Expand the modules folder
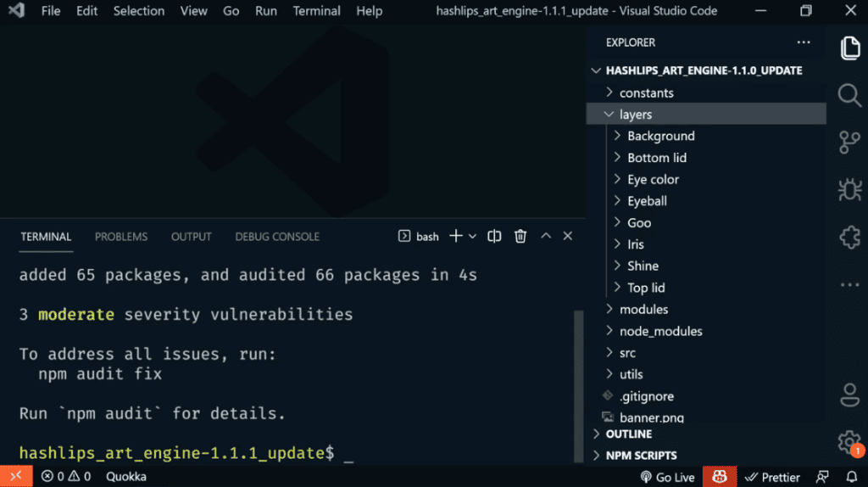The image size is (868, 487). point(609,309)
